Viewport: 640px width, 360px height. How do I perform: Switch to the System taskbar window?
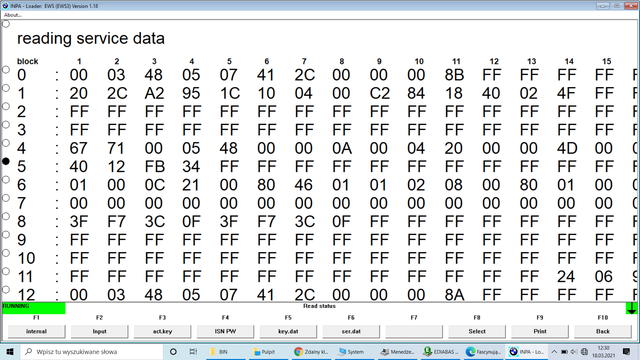tap(355, 351)
